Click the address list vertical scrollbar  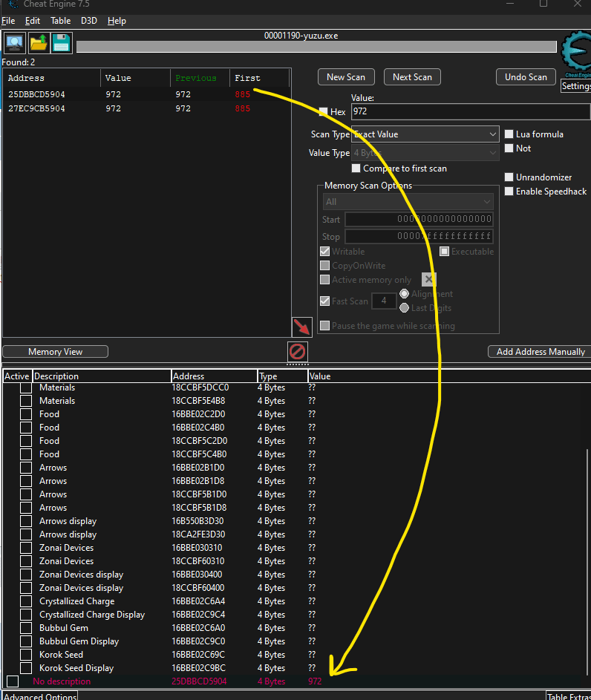587,563
